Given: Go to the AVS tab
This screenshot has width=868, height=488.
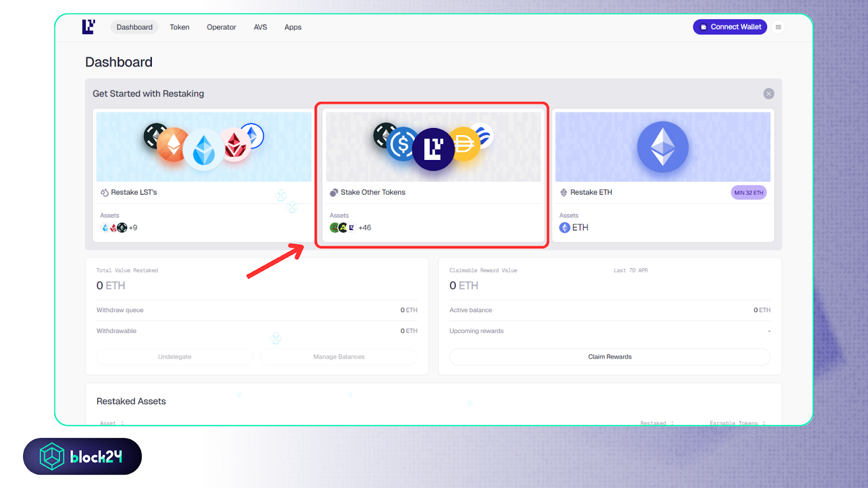Looking at the screenshot, I should (x=260, y=27).
